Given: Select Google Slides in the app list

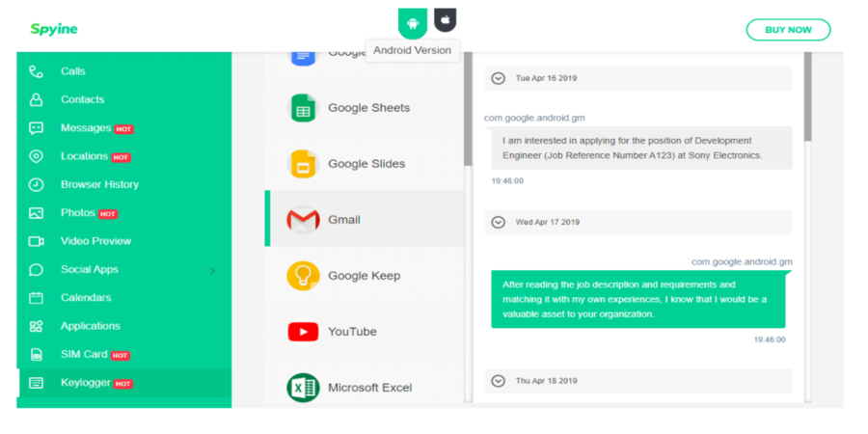Looking at the screenshot, I should tap(365, 164).
